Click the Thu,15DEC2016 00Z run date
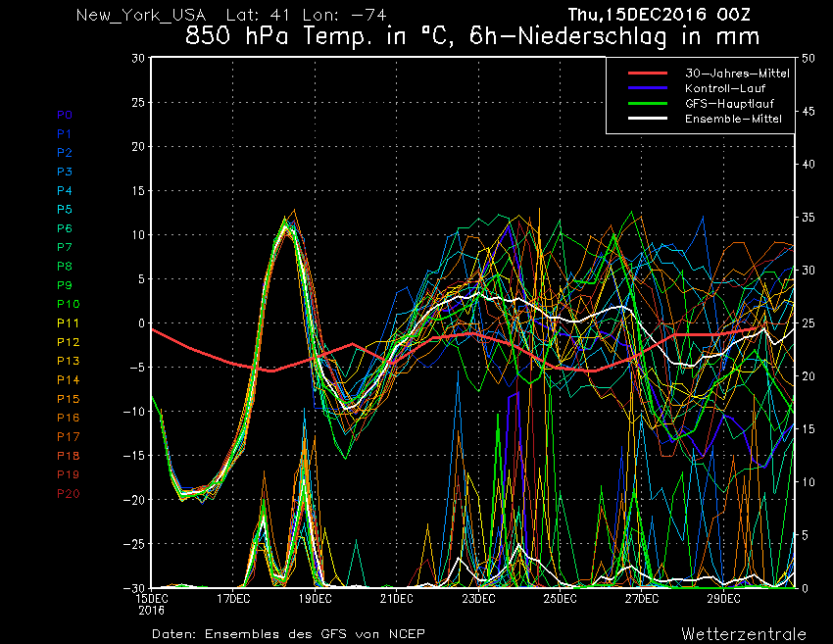833x644 pixels. coord(659,15)
